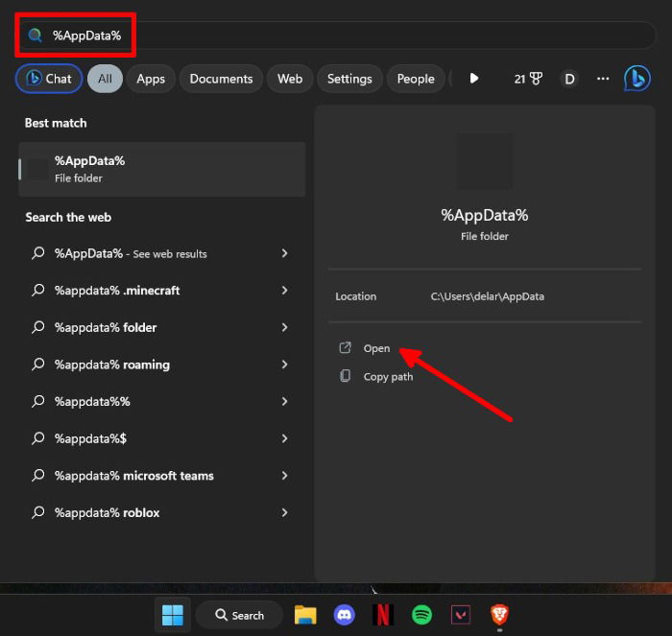Click the Copy path clipboard icon

coord(345,376)
